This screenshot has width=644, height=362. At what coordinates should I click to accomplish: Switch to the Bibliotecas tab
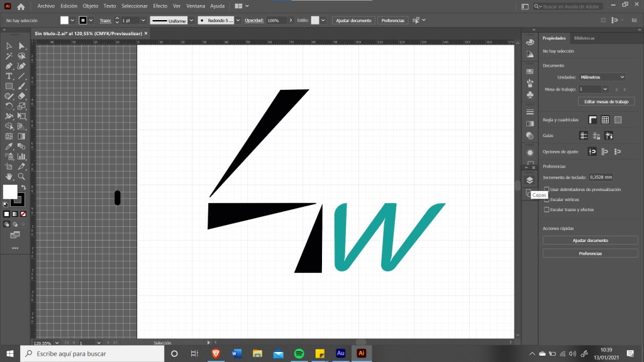point(584,38)
